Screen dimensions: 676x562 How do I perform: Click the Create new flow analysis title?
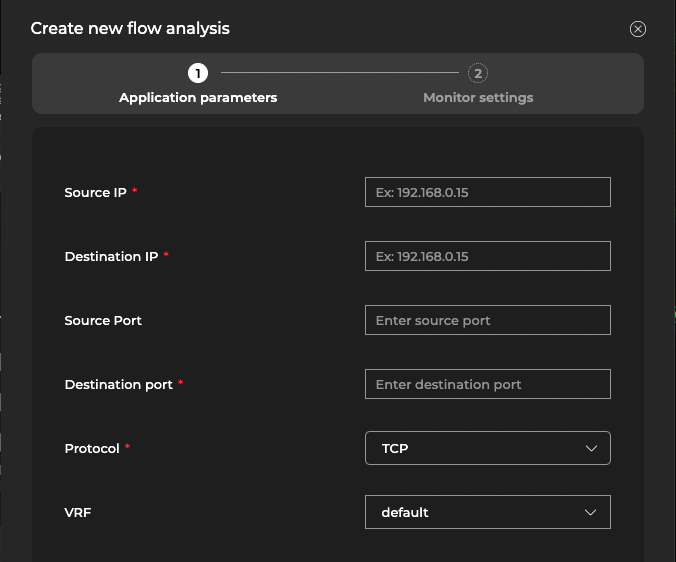pos(130,28)
